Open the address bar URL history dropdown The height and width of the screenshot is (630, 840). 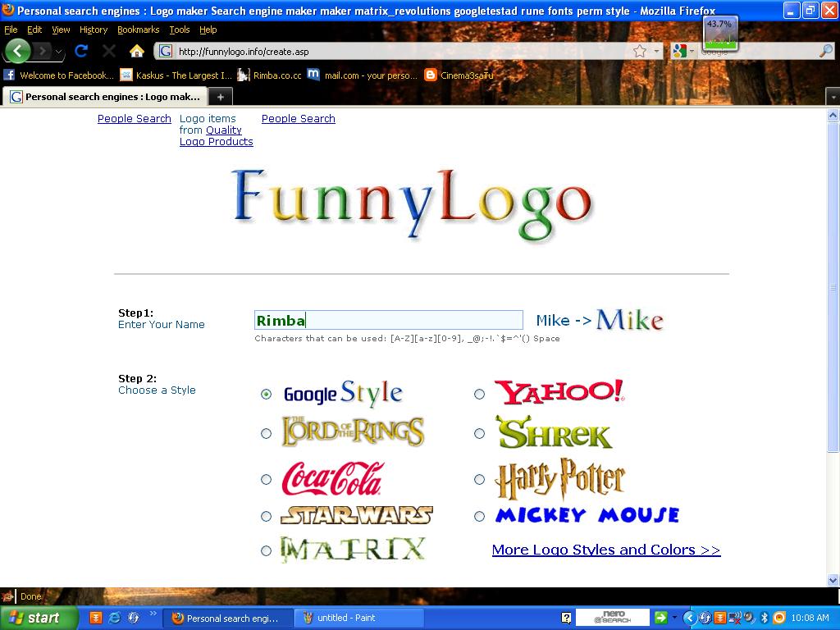[x=657, y=52]
